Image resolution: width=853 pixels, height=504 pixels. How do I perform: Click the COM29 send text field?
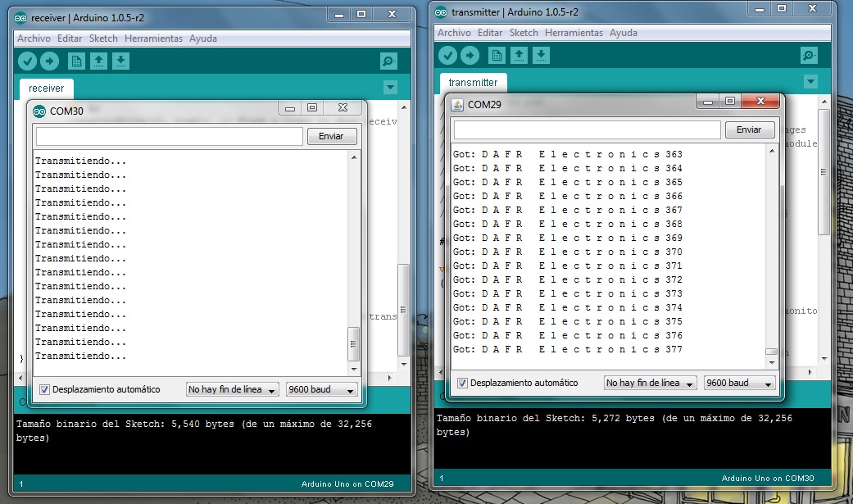click(587, 129)
